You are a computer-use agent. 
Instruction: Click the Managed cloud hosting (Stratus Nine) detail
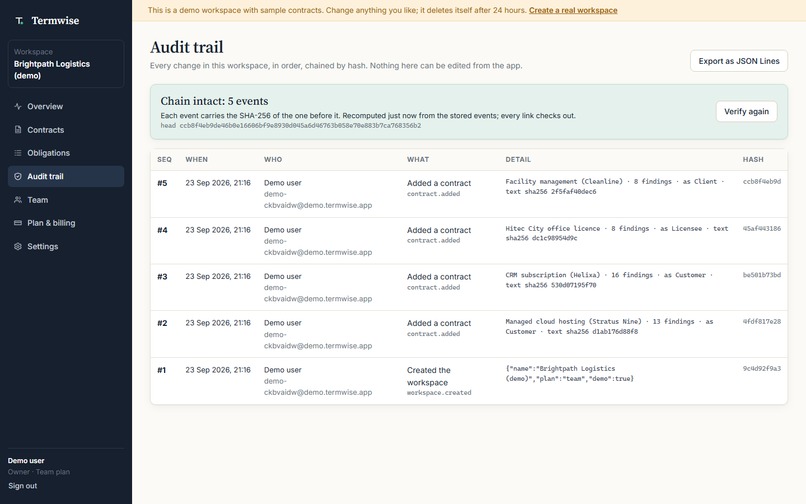(609, 326)
